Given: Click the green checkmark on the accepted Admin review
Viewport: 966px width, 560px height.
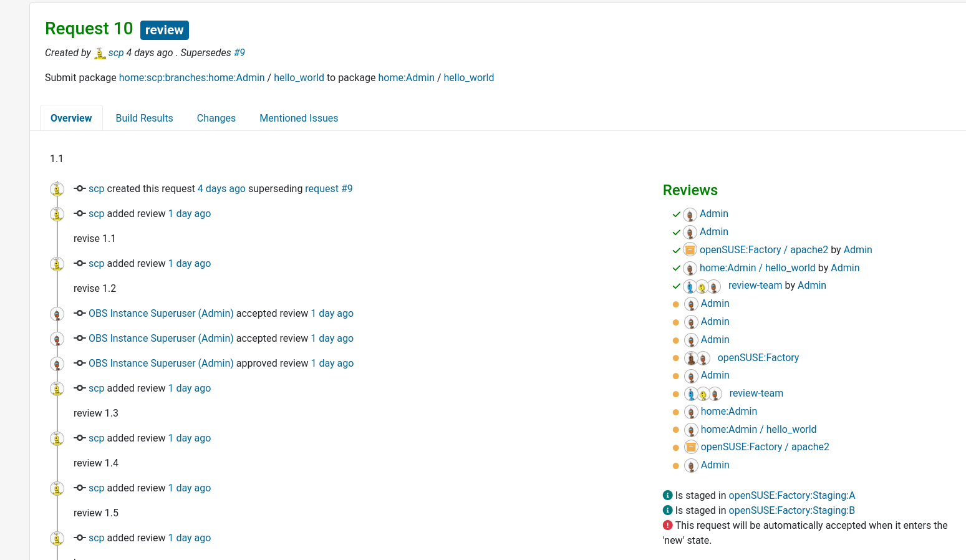Looking at the screenshot, I should (x=676, y=213).
